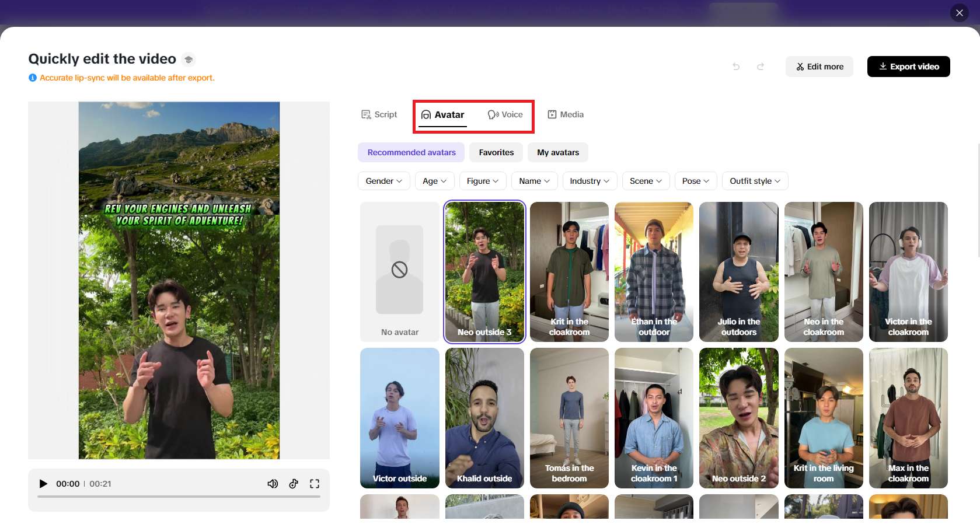Expand the Pose filter dropdown
Image resolution: width=980 pixels, height=524 pixels.
(696, 181)
